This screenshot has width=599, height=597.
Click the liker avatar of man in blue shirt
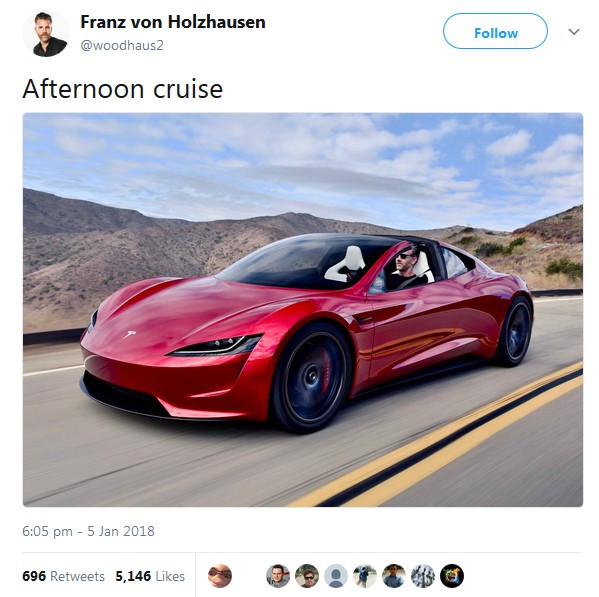point(394,576)
